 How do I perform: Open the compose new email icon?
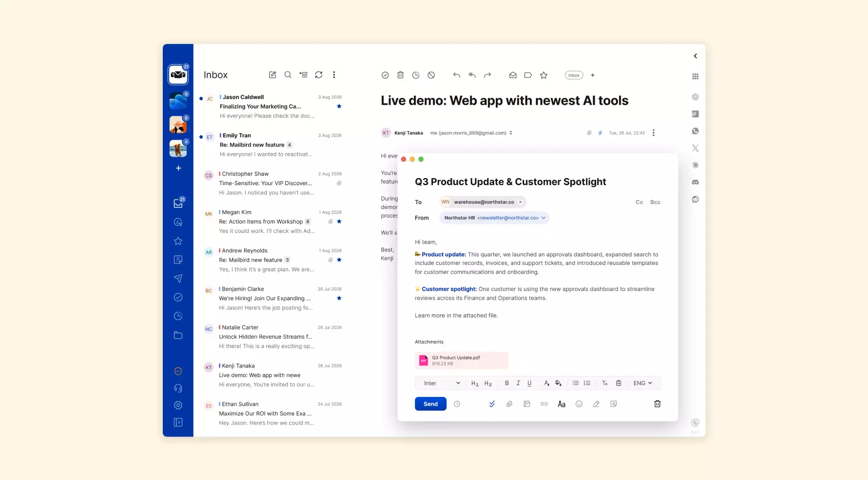[272, 75]
